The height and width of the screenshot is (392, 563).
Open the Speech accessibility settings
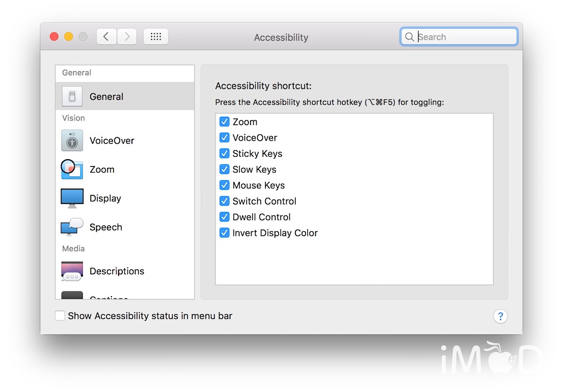72,227
